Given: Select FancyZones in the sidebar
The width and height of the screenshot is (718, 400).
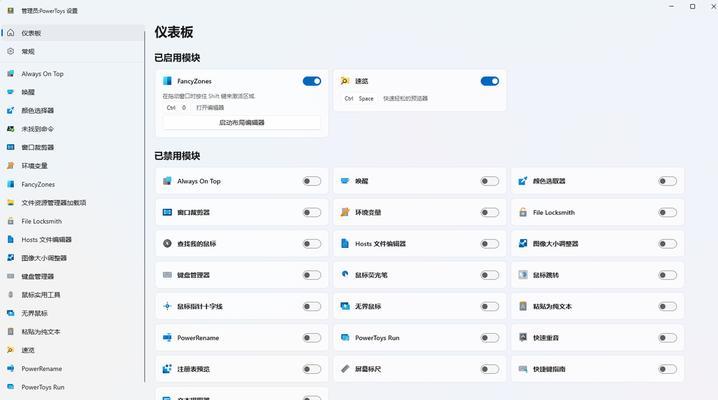Looking at the screenshot, I should (x=72, y=184).
